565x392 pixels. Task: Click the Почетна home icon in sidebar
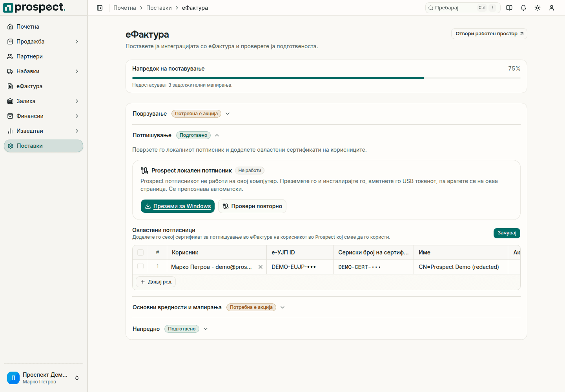10,27
